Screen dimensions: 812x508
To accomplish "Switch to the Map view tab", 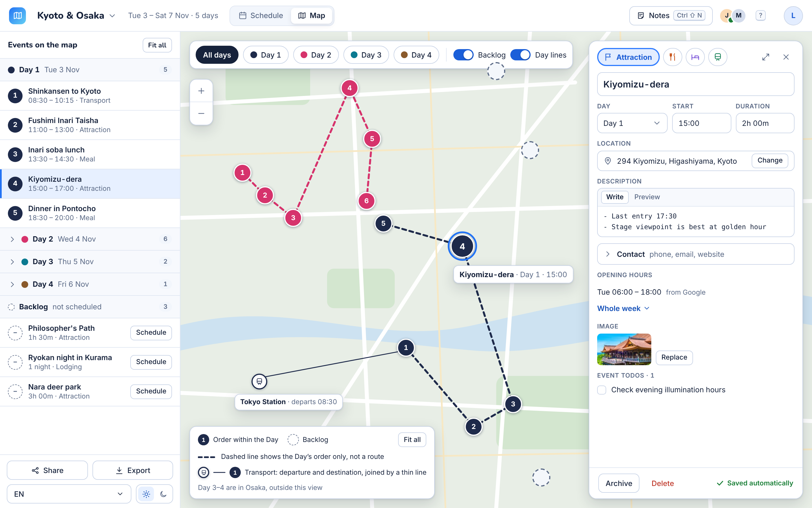I will point(312,16).
